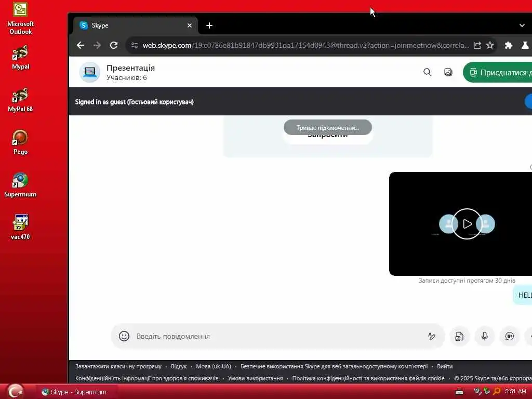The image size is (532, 399).
Task: Attach a file with the add files icon
Action: [x=459, y=336]
